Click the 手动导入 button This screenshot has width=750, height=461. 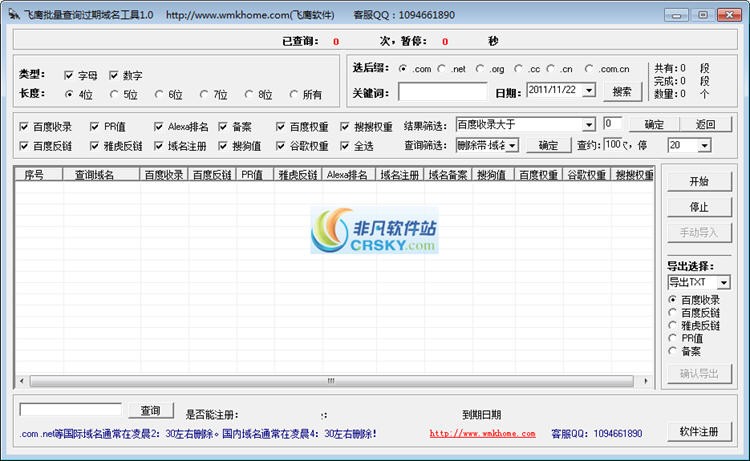(699, 233)
